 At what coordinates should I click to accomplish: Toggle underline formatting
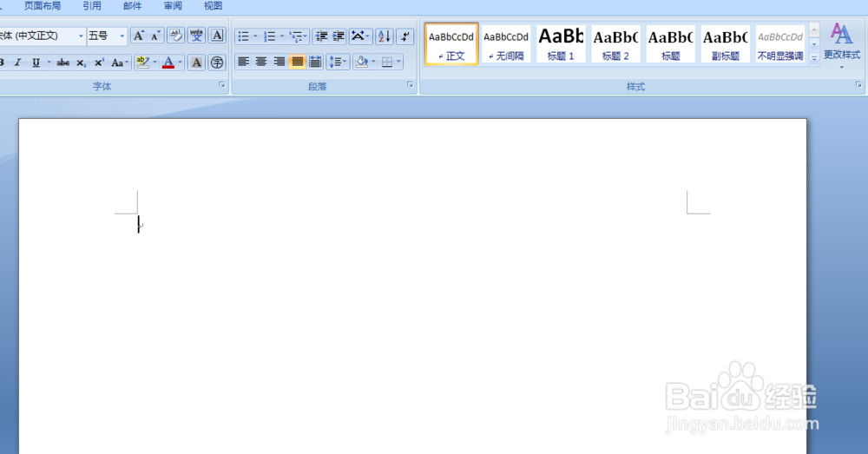(36, 62)
